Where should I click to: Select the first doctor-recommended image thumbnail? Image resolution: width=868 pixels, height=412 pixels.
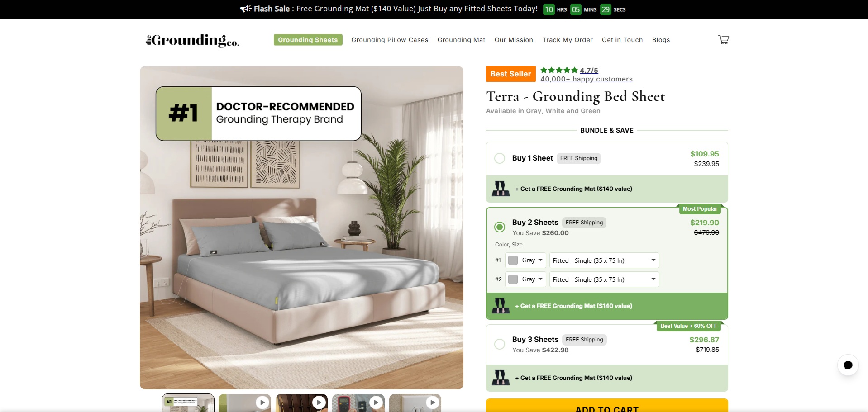[188, 403]
